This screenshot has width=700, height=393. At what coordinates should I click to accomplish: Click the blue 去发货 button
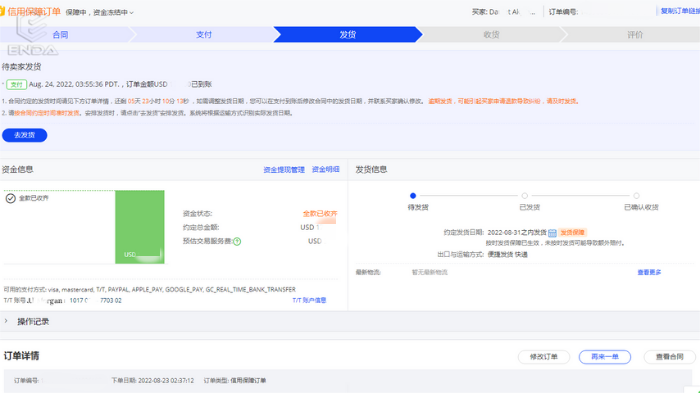[25, 135]
